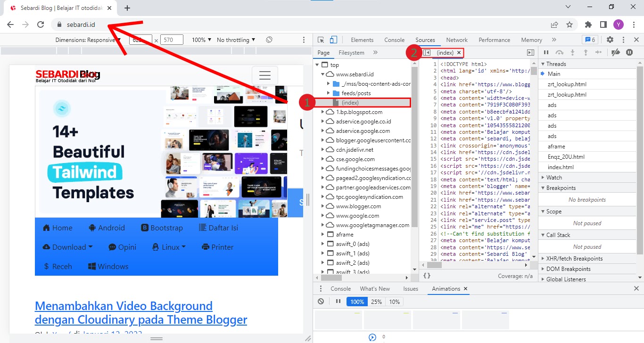This screenshot has height=343, width=644.
Task: Expand cdn.jsdelivr.net in the file tree
Action: coord(323,150)
